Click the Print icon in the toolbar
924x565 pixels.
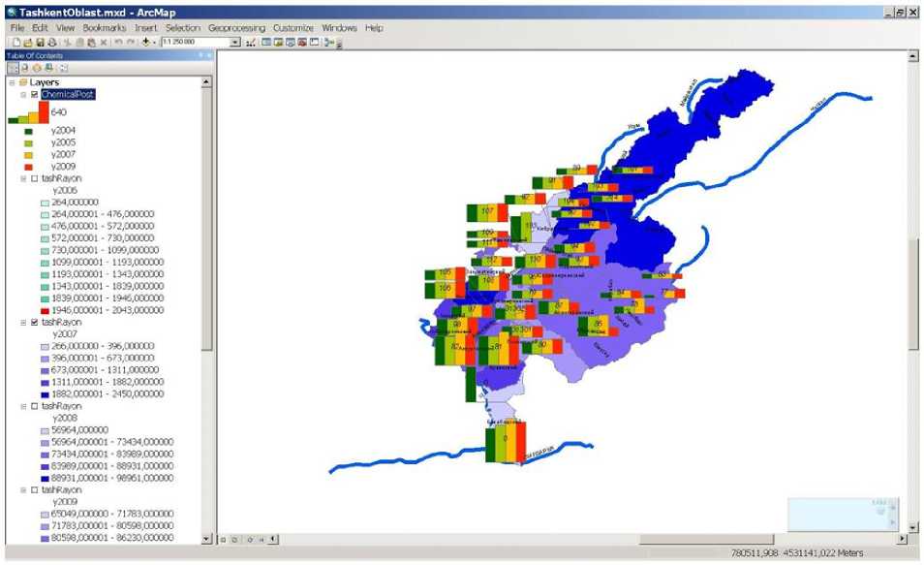51,43
